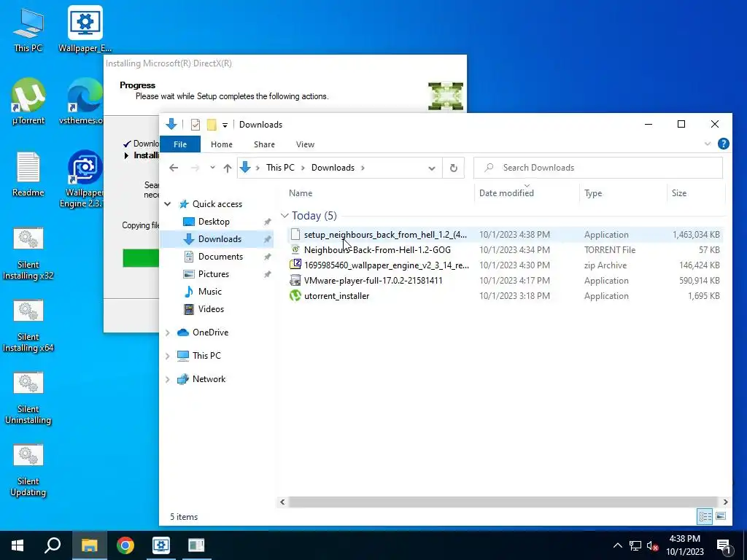Go Back in Explorer navigation

(x=174, y=168)
